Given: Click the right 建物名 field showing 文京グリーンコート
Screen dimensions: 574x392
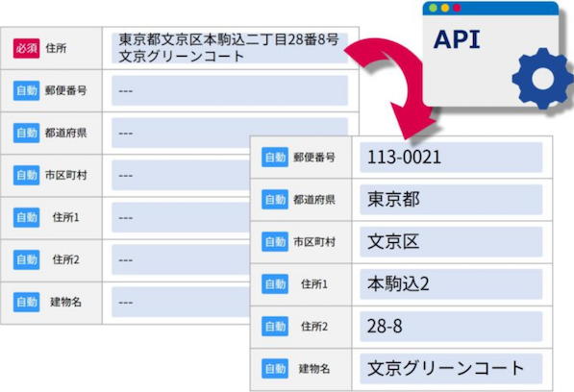Looking at the screenshot, I should (451, 369).
